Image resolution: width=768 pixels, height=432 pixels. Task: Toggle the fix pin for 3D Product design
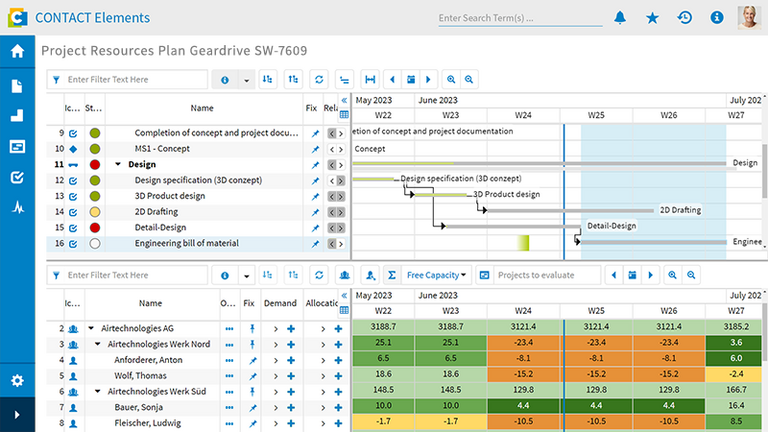point(315,196)
